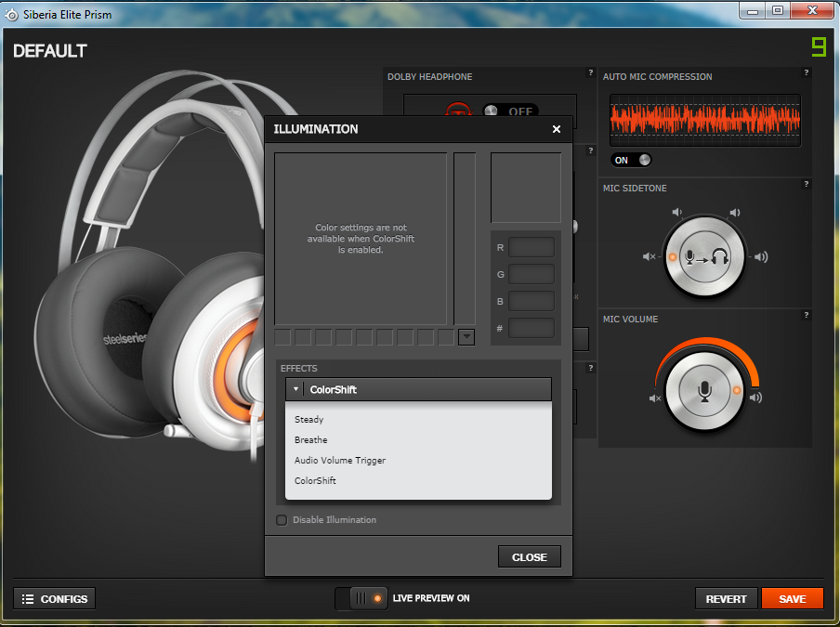Collapse the ColorShift effects dropdown
This screenshot has width=840, height=627.
coord(418,389)
